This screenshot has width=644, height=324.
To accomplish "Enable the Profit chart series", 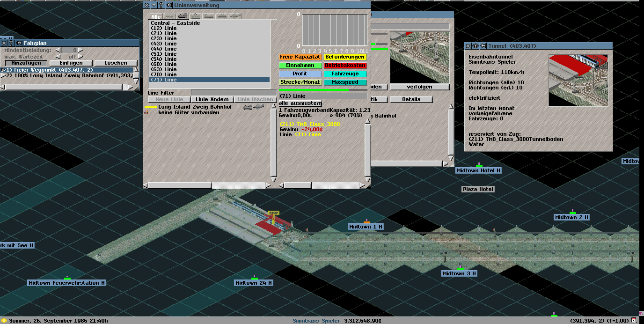I will point(300,74).
